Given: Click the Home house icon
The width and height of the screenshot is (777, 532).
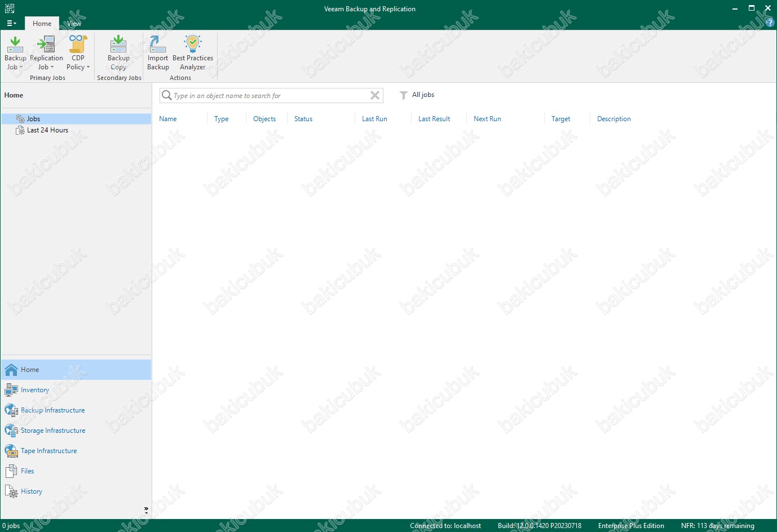Looking at the screenshot, I should 11,370.
